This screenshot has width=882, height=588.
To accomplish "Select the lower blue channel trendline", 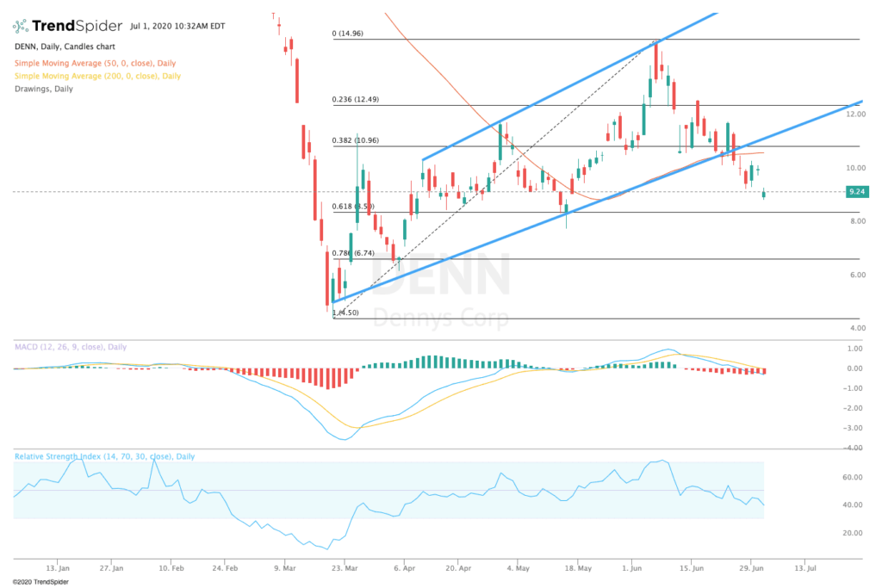I will 596,202.
